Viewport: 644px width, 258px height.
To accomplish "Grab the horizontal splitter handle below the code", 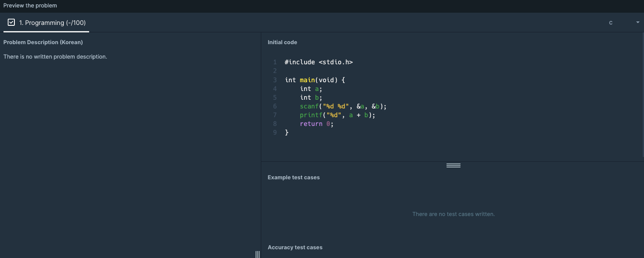I will click(x=453, y=165).
